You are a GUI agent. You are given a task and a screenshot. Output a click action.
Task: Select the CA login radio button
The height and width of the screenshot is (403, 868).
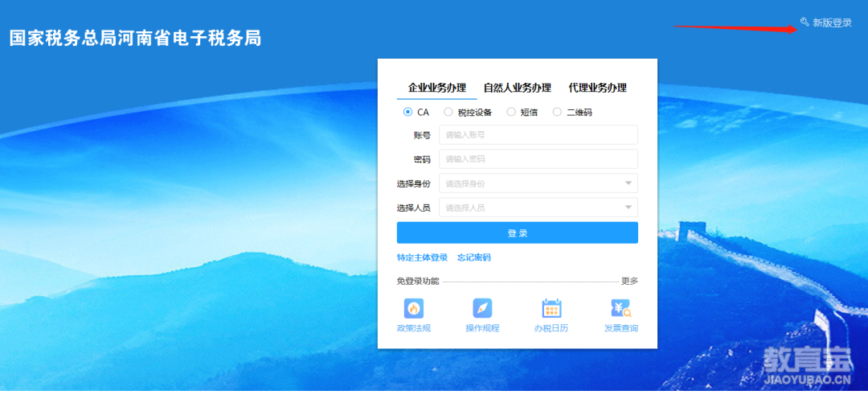(408, 112)
